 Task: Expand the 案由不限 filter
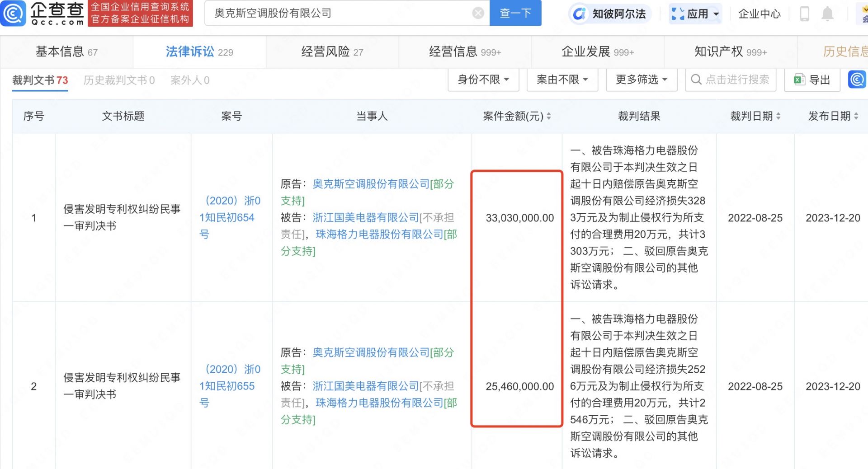coord(562,80)
